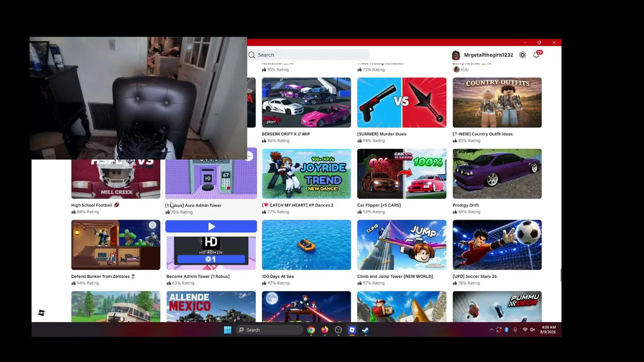Click the Bluetooth tray icon

click(507, 330)
